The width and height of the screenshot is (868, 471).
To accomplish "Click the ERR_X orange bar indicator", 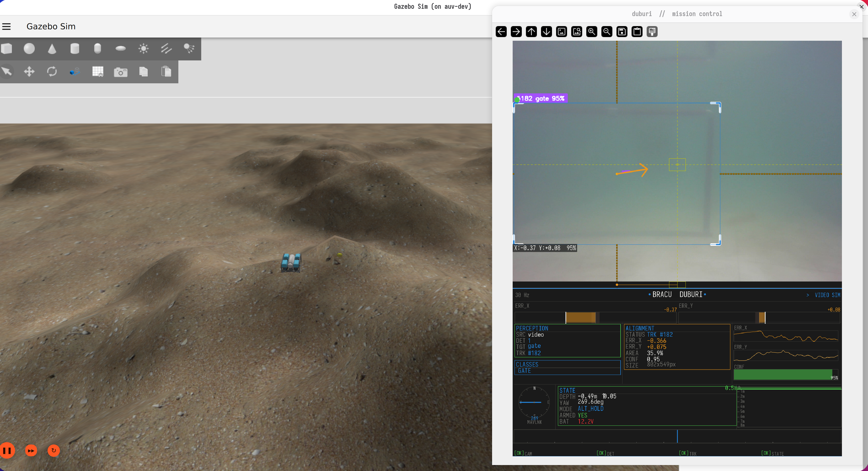I will [581, 317].
